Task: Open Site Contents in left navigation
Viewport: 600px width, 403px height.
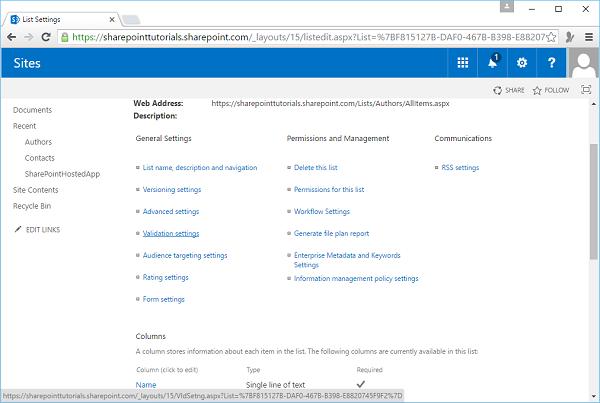Action: tap(35, 190)
